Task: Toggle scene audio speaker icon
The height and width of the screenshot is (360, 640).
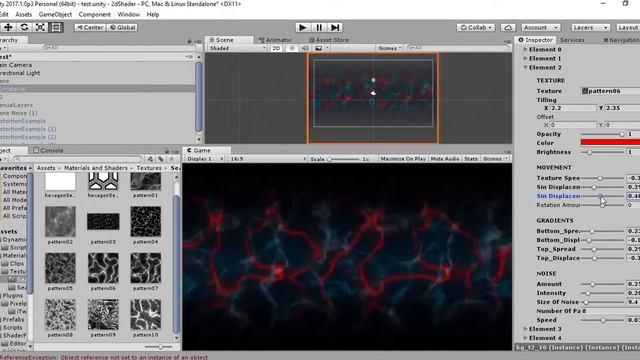Action: (304, 48)
